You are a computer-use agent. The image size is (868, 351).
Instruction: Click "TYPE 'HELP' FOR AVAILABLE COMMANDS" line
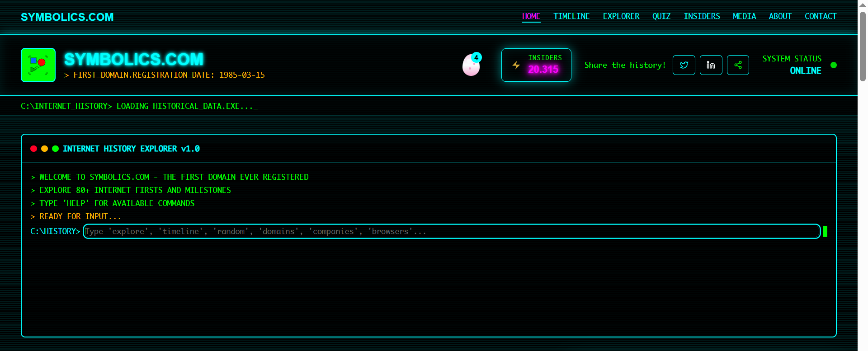113,203
